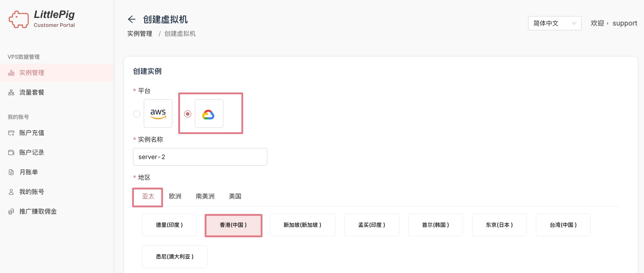This screenshot has height=273, width=644.
Task: Select the 东京(日本) region button
Action: (499, 225)
